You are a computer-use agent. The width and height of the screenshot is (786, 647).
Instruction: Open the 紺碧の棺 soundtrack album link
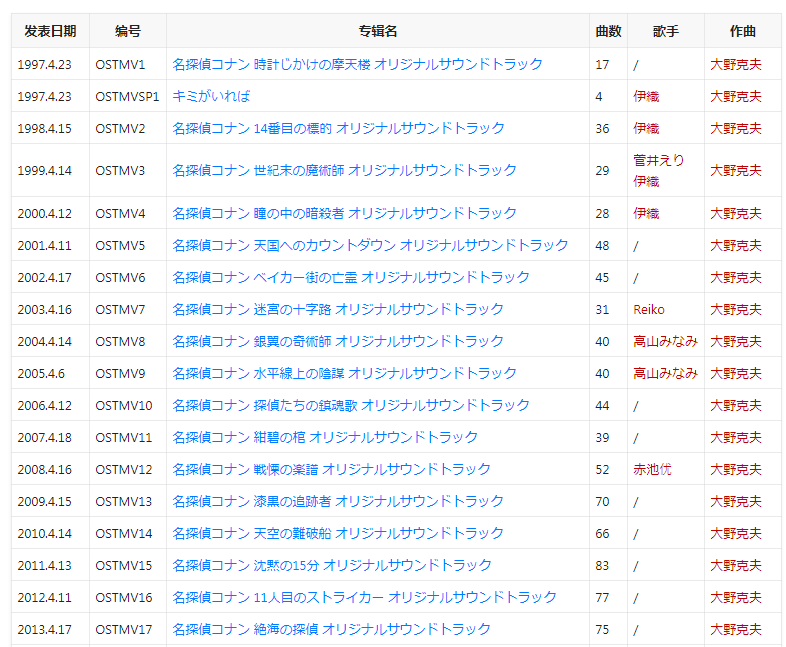[x=325, y=438]
